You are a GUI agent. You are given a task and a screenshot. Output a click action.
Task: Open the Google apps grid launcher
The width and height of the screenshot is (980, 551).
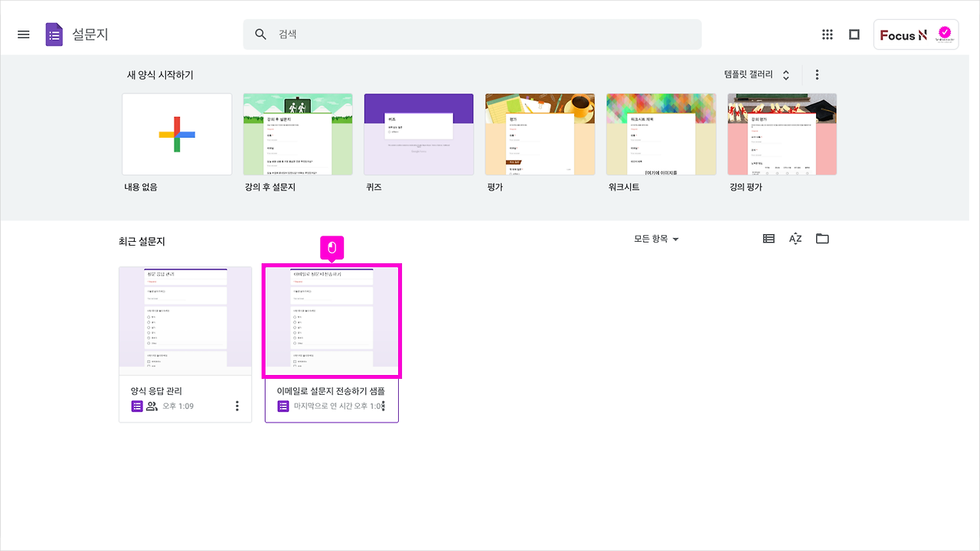[x=827, y=34]
